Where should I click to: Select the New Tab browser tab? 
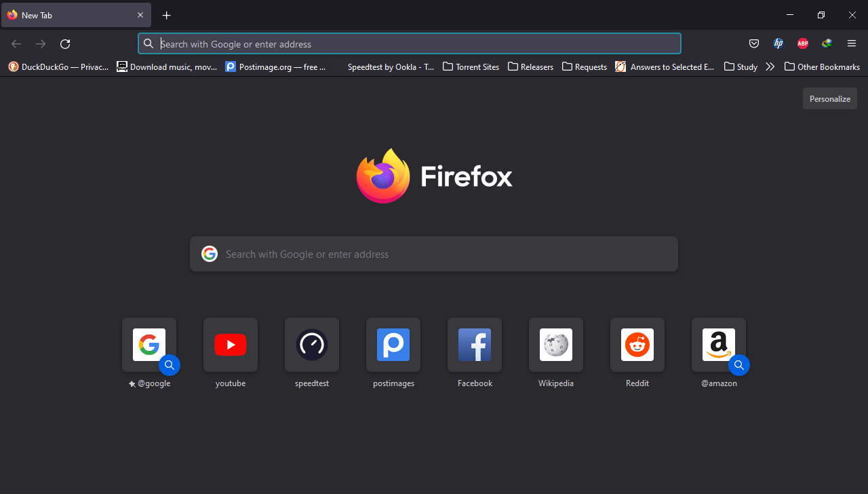[77, 15]
